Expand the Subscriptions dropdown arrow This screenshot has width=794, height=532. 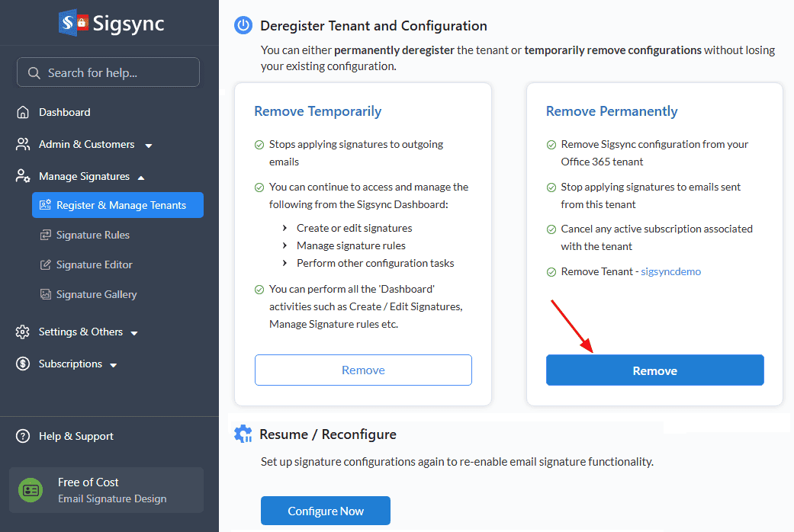click(x=114, y=365)
